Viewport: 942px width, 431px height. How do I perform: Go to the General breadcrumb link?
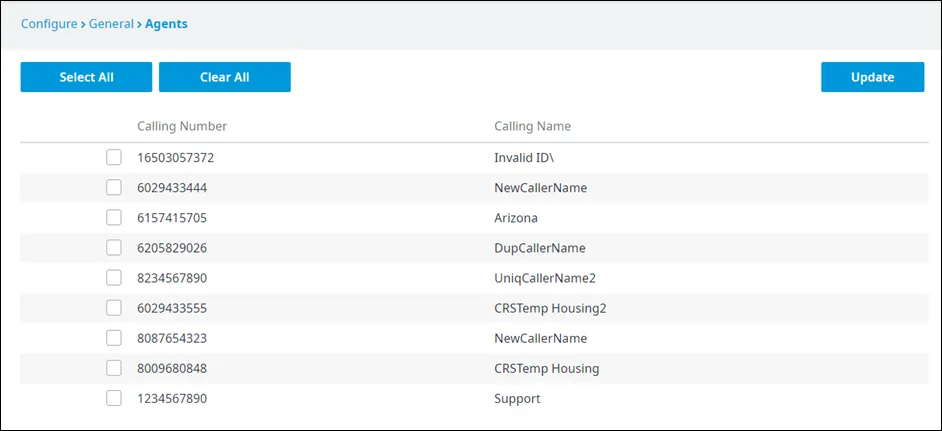[x=111, y=24]
